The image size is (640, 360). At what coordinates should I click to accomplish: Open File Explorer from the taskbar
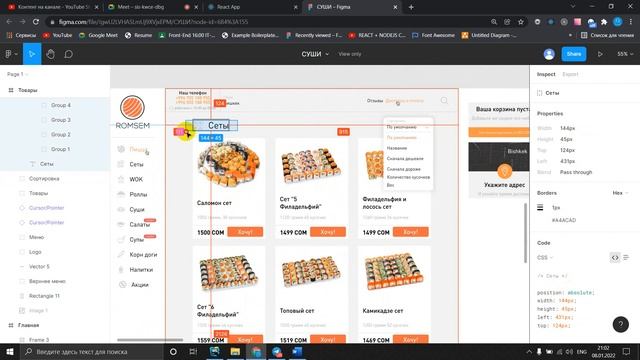pos(235,351)
